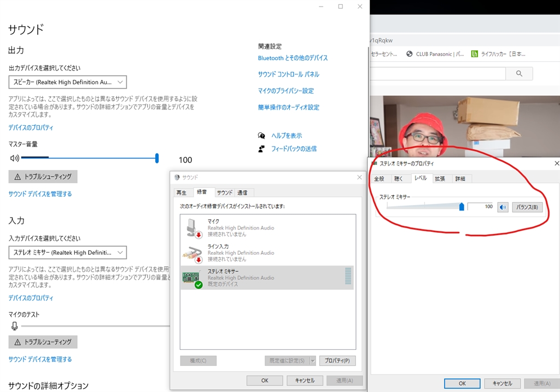Open output サウンド デバイスを管理する link
The image size is (560, 392).
(40, 194)
